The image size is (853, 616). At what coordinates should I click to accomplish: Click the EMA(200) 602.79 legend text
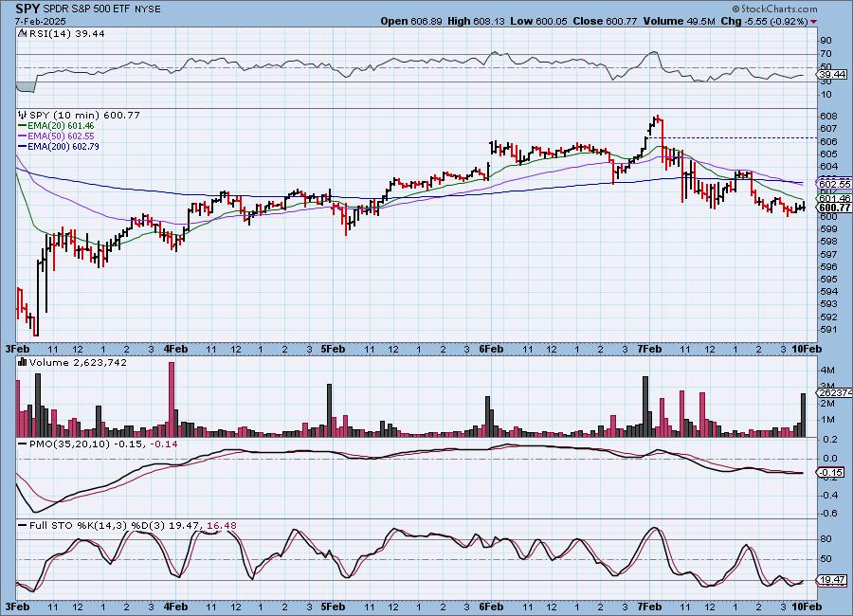64,146
